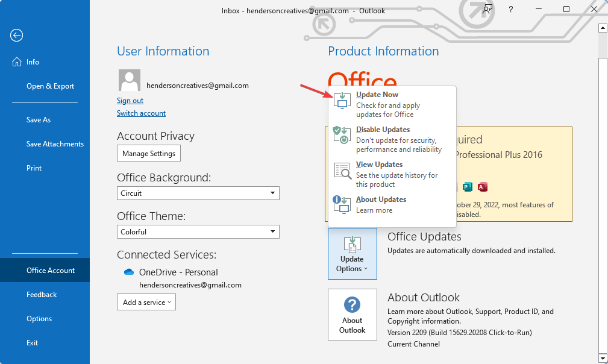Click the OneDrive cloud icon
This screenshot has height=364, width=608.
tap(129, 272)
